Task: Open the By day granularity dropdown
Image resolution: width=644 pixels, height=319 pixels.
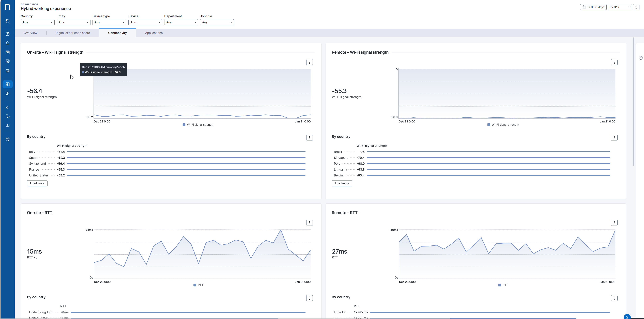Action: (619, 7)
